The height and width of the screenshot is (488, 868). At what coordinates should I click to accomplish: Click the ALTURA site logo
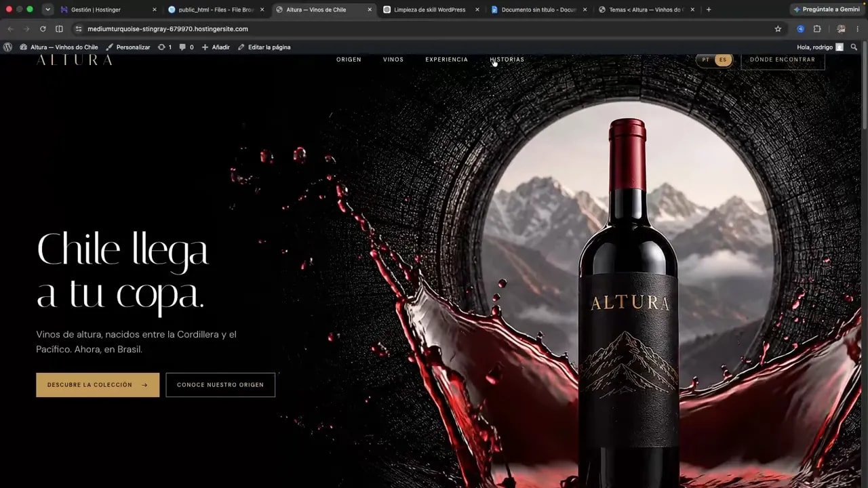(x=74, y=60)
